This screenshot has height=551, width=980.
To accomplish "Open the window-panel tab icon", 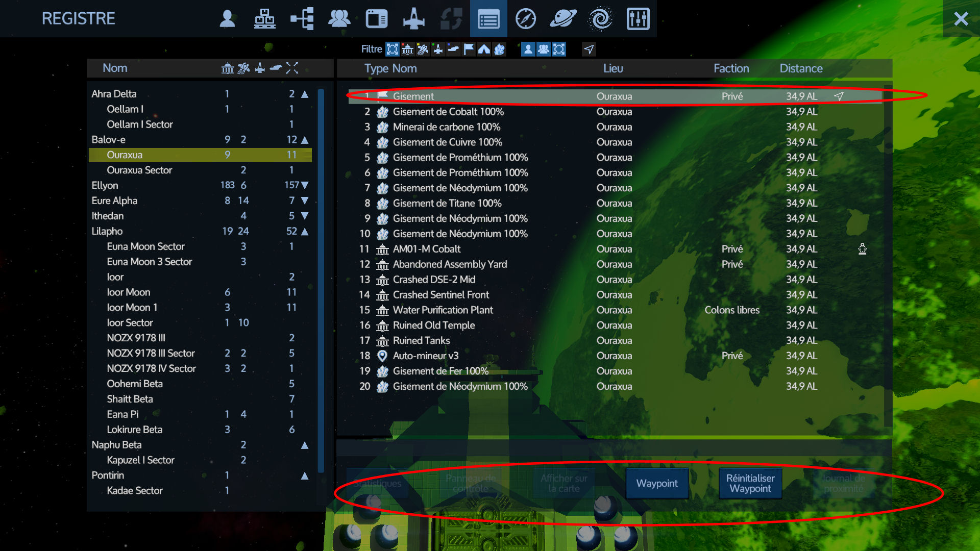I will [377, 19].
